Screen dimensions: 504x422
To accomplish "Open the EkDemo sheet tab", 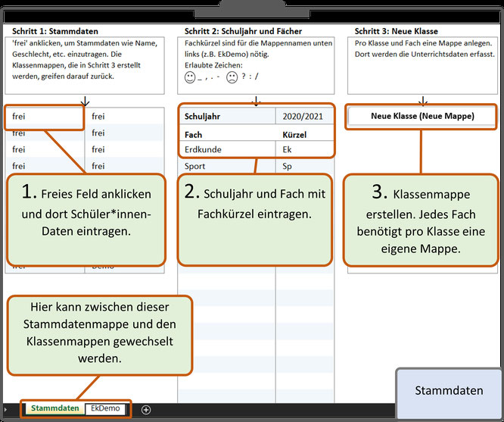I will pyautogui.click(x=105, y=408).
